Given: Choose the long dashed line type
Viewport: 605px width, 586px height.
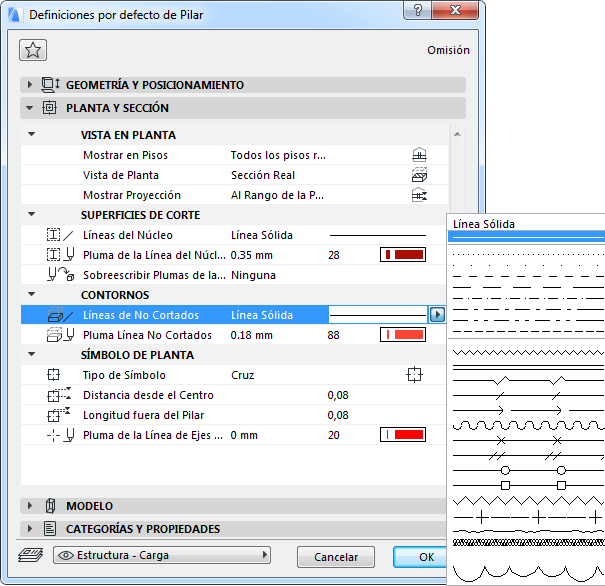Looking at the screenshot, I should coord(526,287).
